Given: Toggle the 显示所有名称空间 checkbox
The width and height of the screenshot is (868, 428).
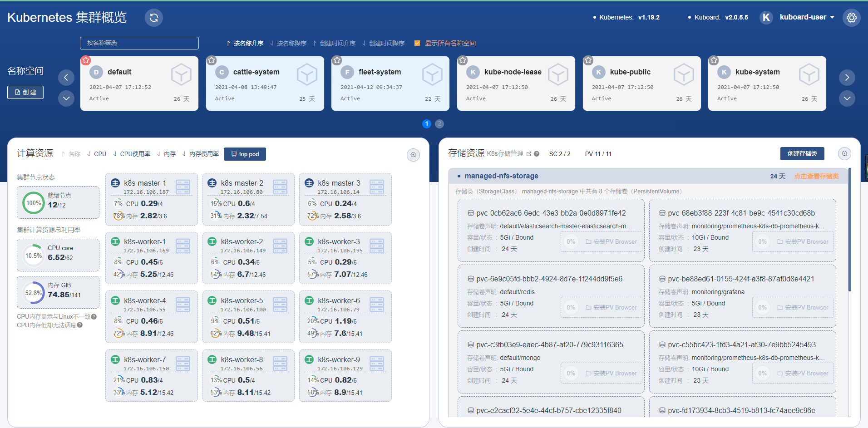Looking at the screenshot, I should [x=417, y=43].
